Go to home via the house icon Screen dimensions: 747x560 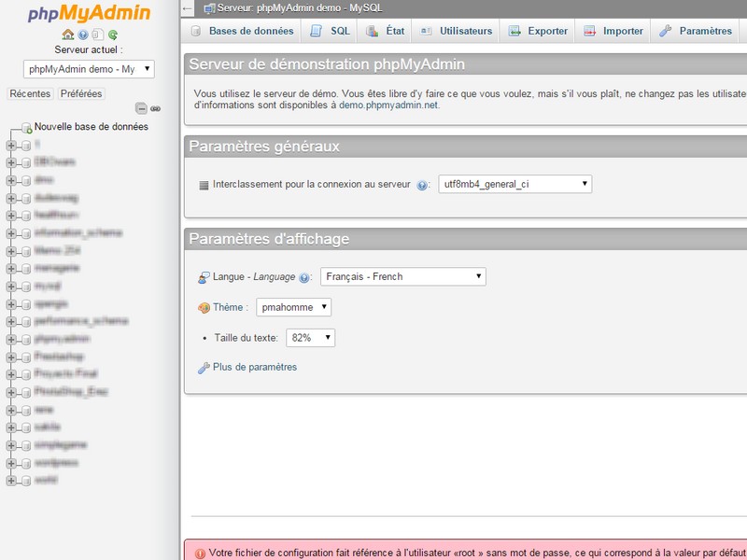pos(68,35)
